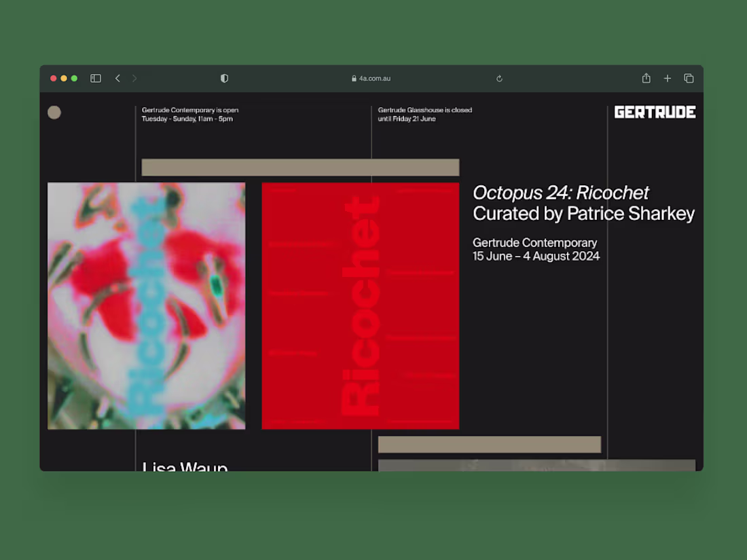Click '15 June – 4 August 2024' dates
This screenshot has height=560, width=747.
pyautogui.click(x=536, y=256)
